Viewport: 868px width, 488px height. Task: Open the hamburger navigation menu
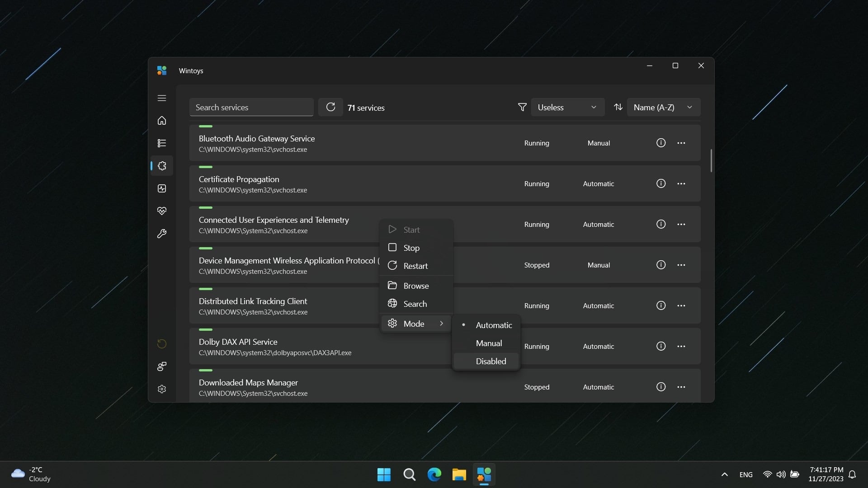point(162,98)
